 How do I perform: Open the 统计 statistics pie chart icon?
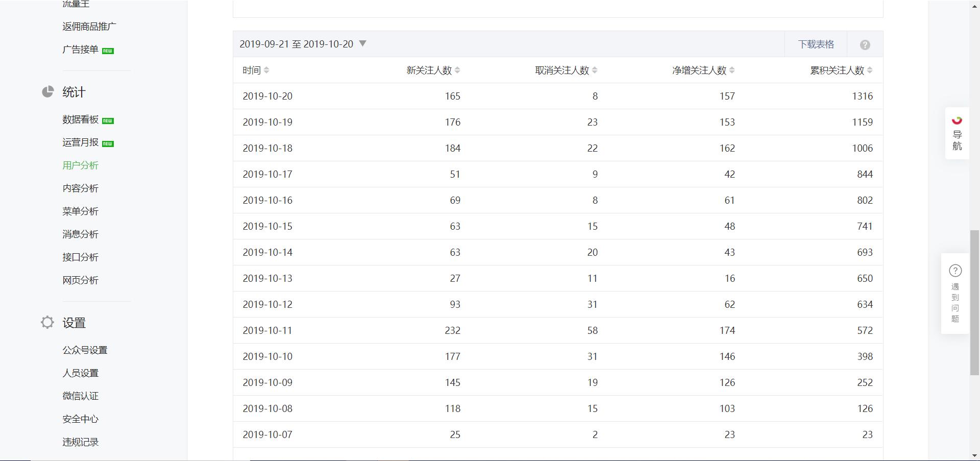47,92
